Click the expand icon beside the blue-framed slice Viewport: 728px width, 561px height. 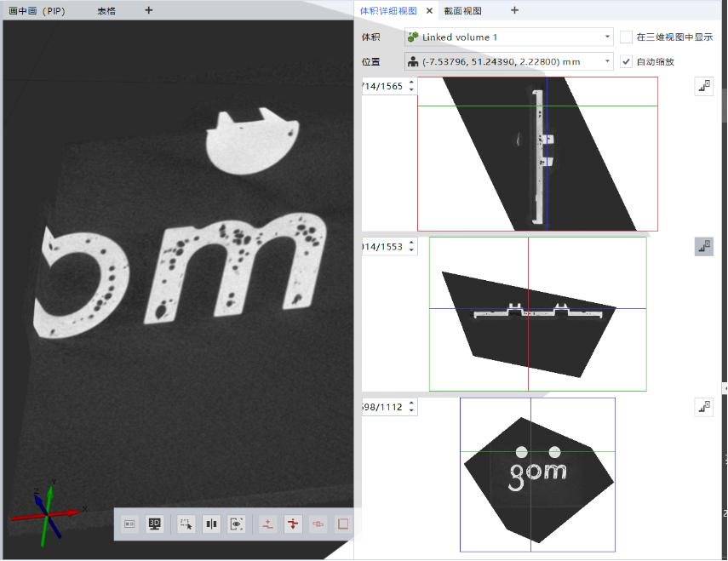click(x=704, y=408)
